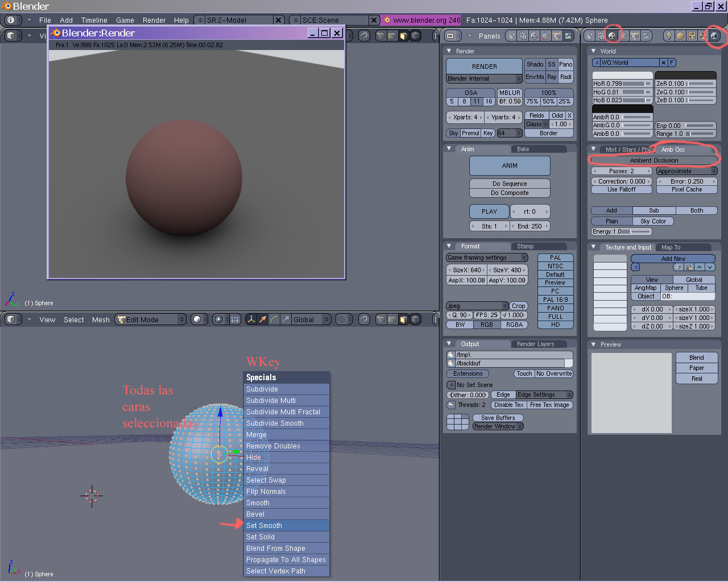Click the ANIM button
728x582 pixels.
coord(510,165)
